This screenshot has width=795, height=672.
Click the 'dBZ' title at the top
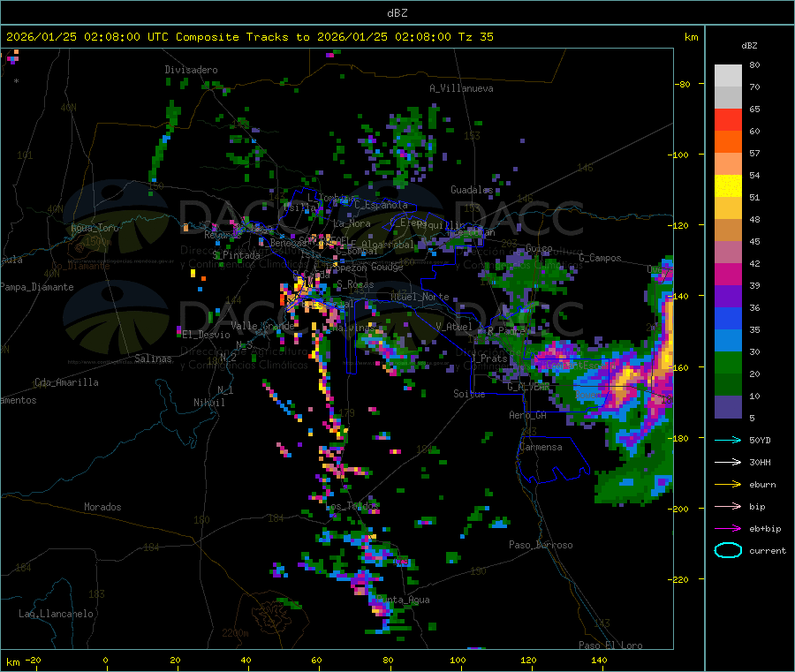pos(397,13)
